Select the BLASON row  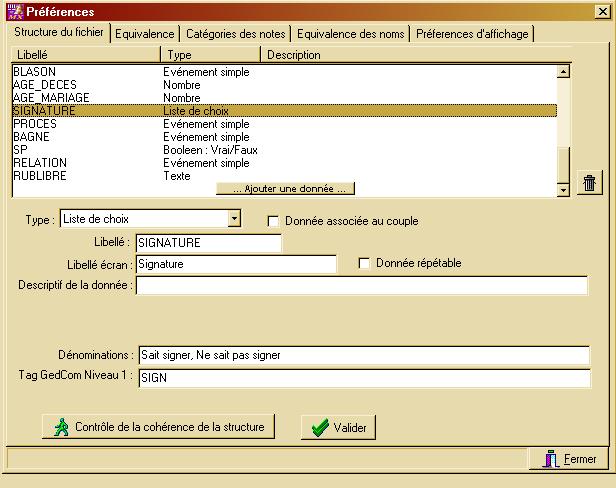[x=284, y=72]
